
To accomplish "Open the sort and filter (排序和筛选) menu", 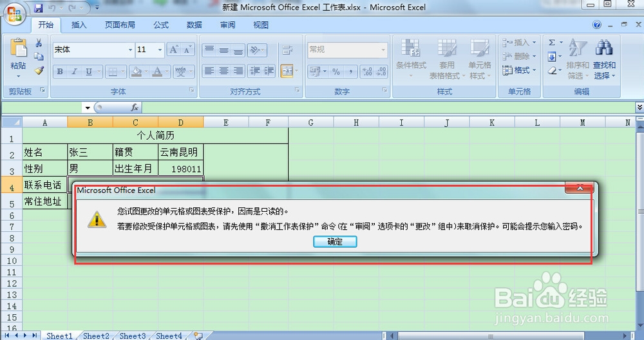I will [578, 59].
